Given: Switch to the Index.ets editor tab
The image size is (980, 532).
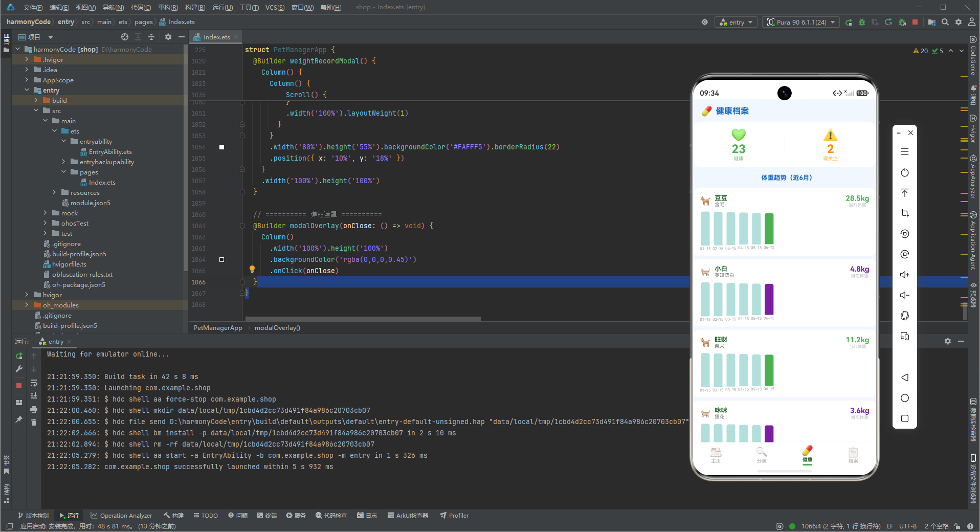Looking at the screenshot, I should (x=216, y=37).
